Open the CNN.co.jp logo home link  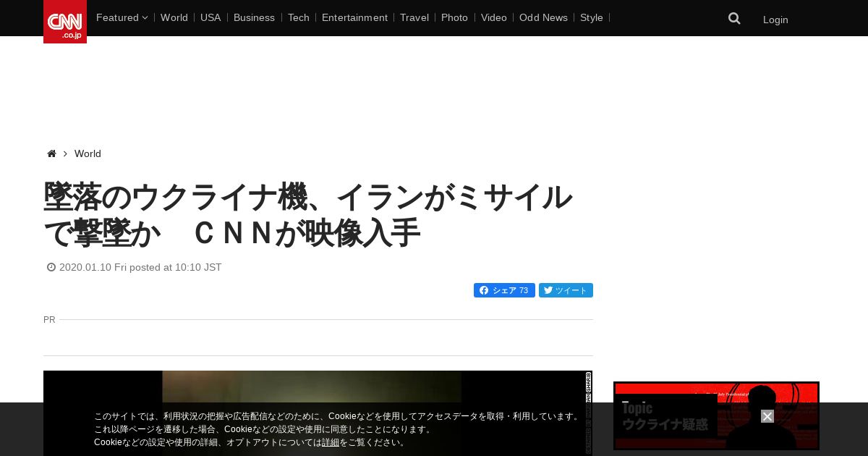pyautogui.click(x=65, y=22)
